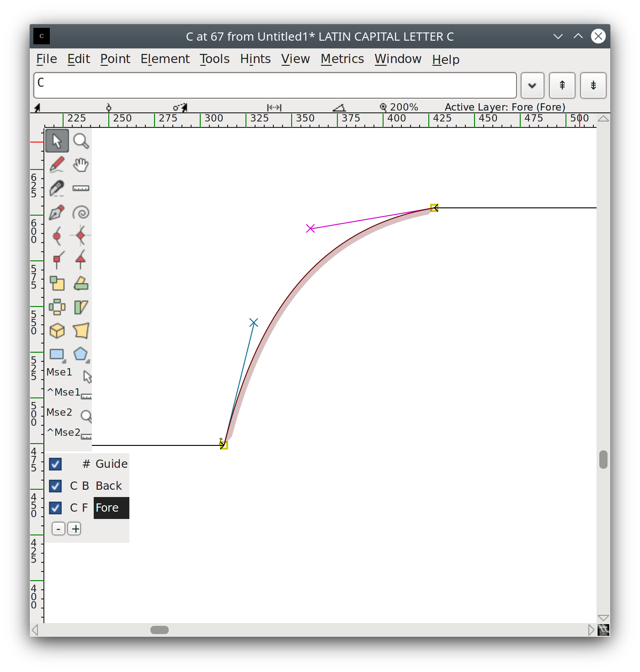The image size is (640, 672).
Task: Click the glyph text input field
Action: tap(275, 85)
